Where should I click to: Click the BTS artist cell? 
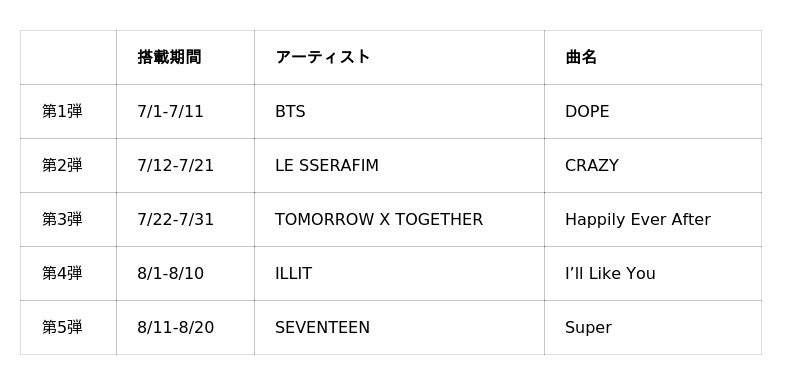click(x=290, y=111)
